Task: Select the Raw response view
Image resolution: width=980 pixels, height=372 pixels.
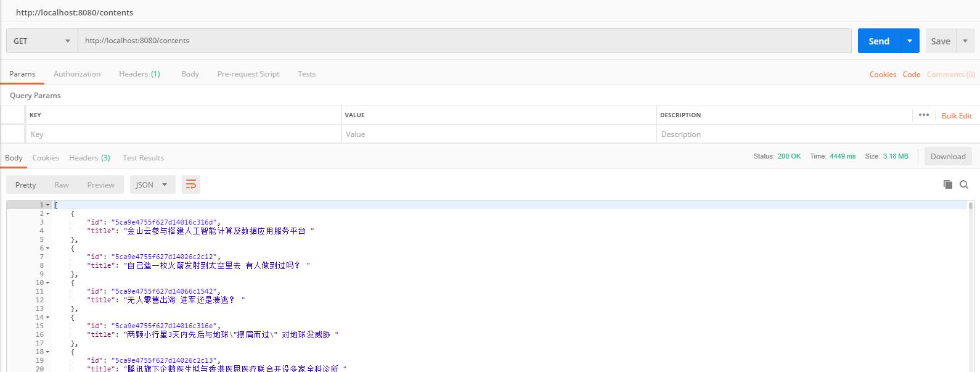Action: point(62,184)
